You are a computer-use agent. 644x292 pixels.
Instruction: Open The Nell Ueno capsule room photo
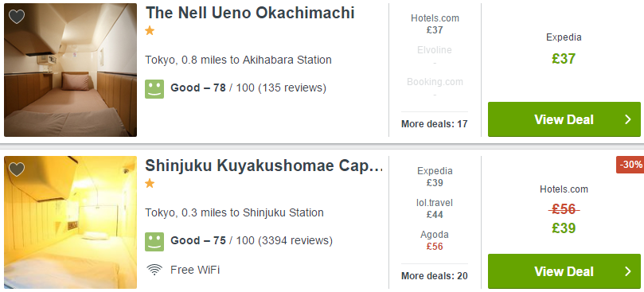pos(70,70)
